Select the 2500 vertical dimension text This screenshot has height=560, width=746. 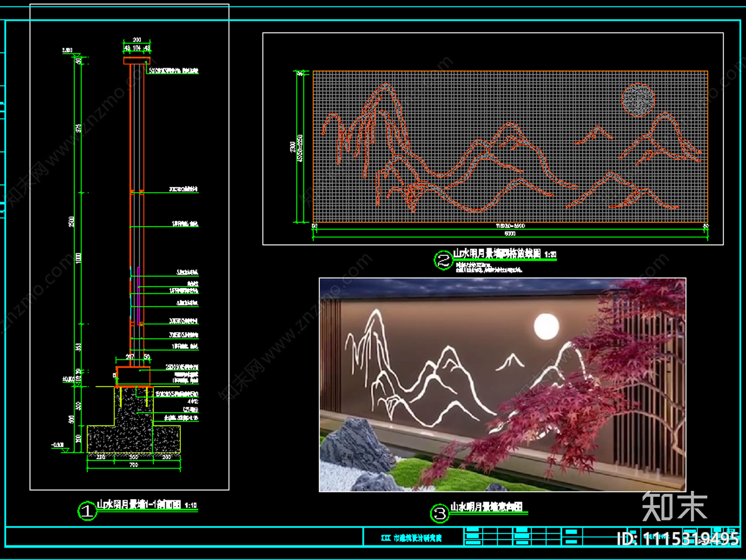[71, 221]
